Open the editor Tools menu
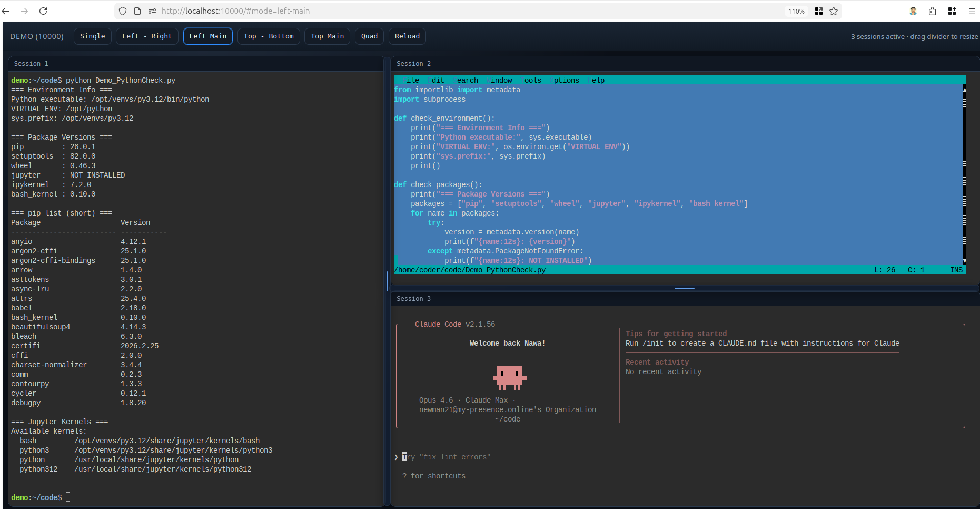 click(531, 80)
